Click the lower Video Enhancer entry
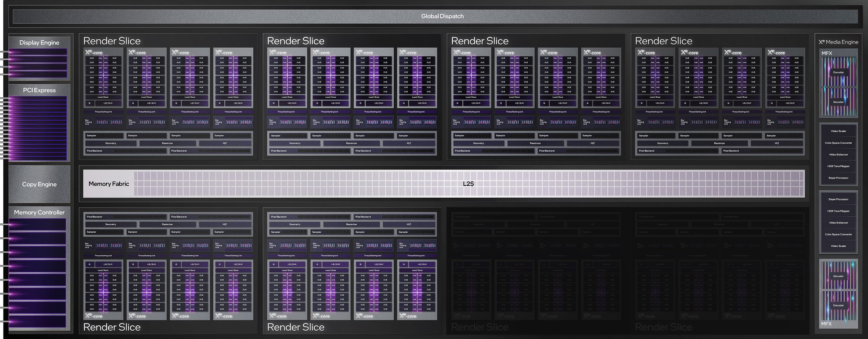This screenshot has width=868, height=339. (x=838, y=223)
